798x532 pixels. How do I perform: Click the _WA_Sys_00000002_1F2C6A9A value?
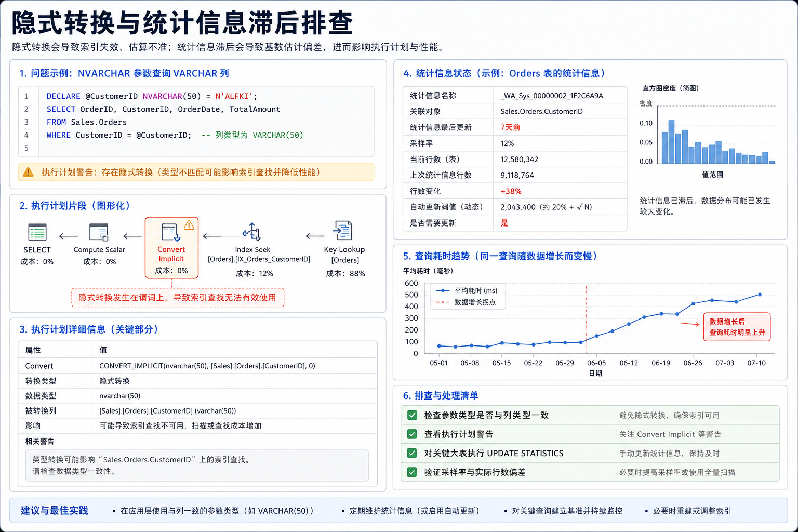(x=552, y=96)
